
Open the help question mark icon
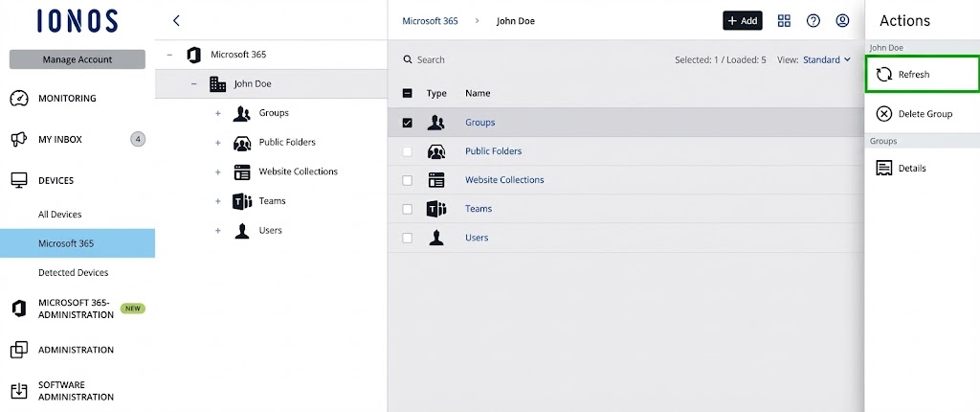(x=813, y=21)
